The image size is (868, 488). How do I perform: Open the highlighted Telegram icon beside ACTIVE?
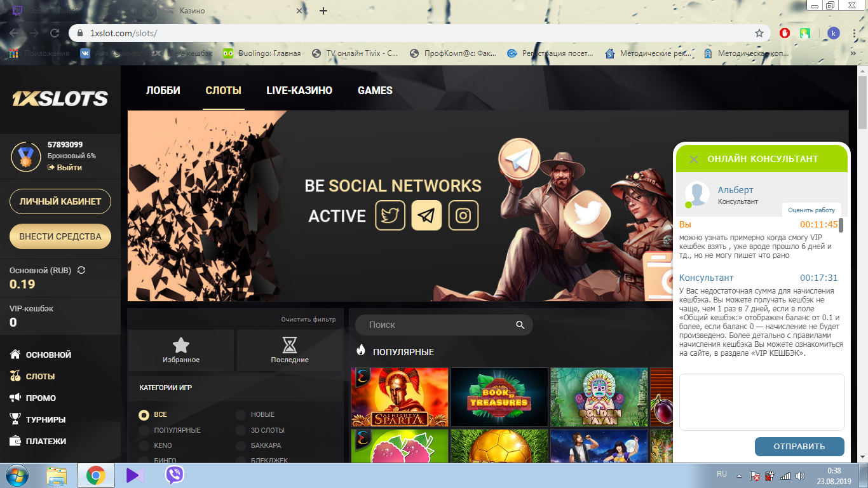pyautogui.click(x=427, y=215)
